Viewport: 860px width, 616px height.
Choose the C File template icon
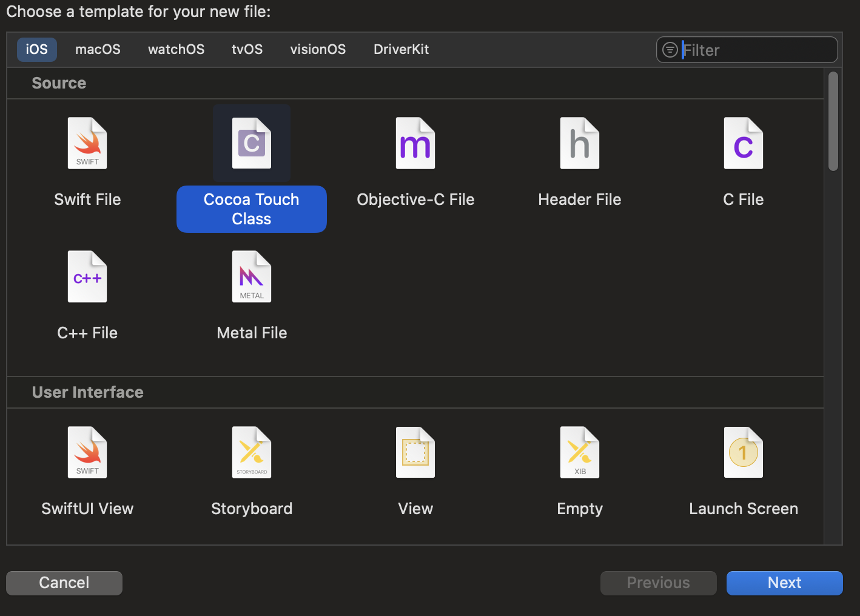tap(744, 143)
